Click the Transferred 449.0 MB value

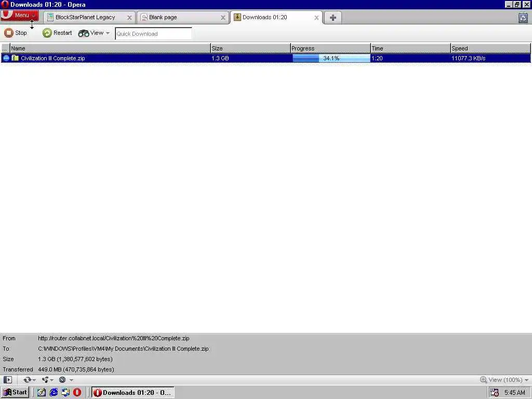tap(76, 369)
